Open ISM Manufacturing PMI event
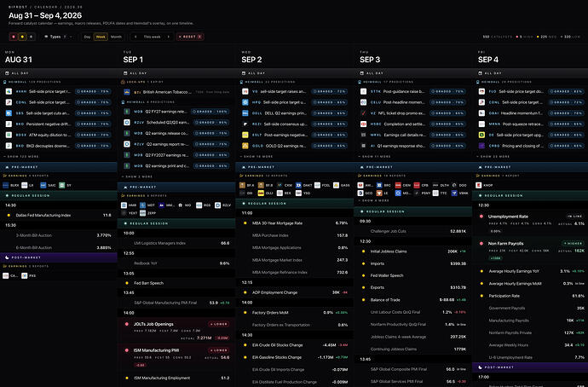Image resolution: width=588 pixels, height=387 pixels. click(176, 356)
